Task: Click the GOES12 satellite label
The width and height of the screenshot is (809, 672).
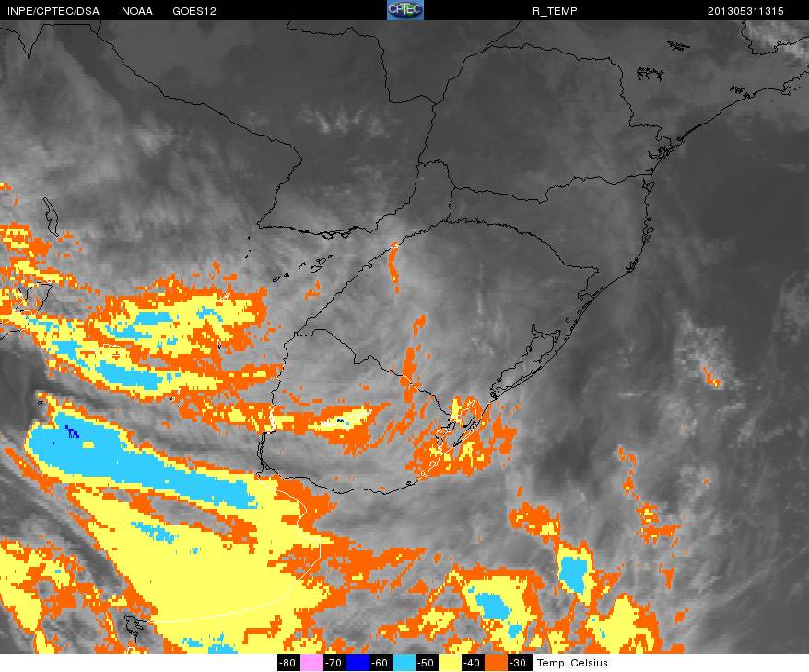Action: coord(194,11)
